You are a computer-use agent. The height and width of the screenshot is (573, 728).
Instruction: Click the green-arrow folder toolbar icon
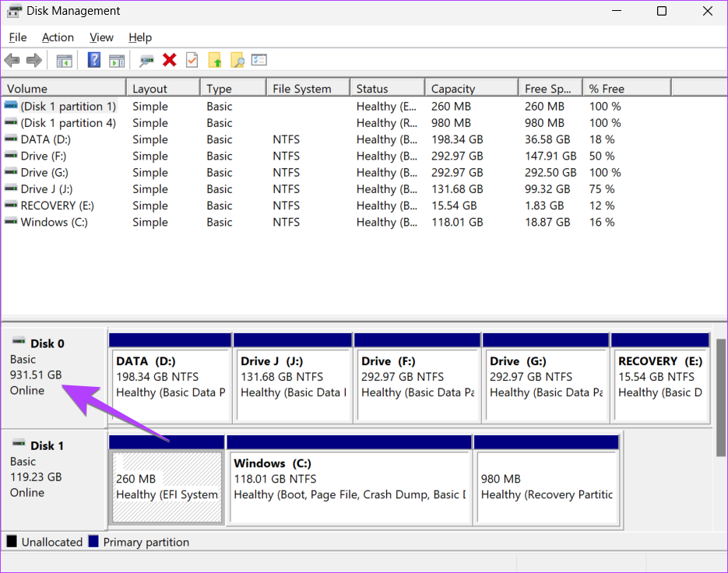pos(215,61)
